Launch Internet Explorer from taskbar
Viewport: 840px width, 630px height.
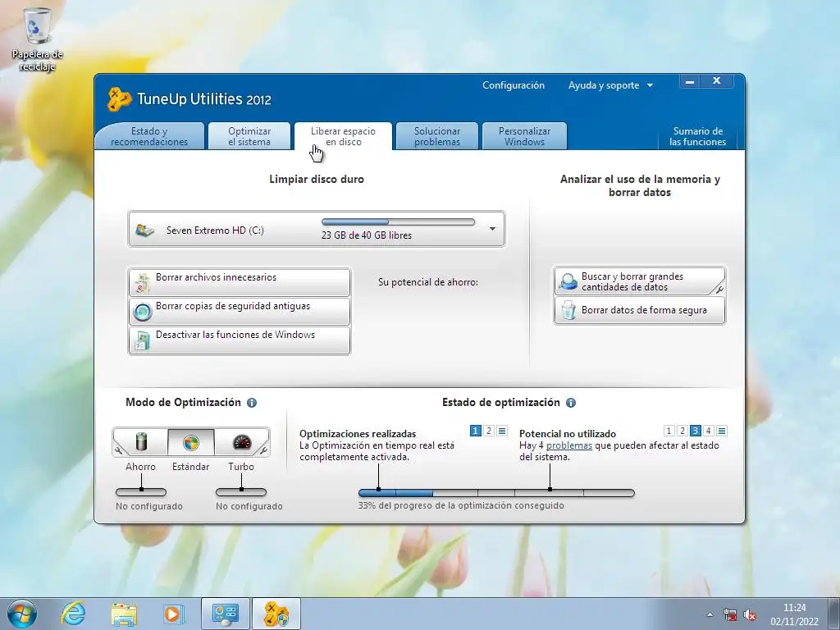click(73, 614)
